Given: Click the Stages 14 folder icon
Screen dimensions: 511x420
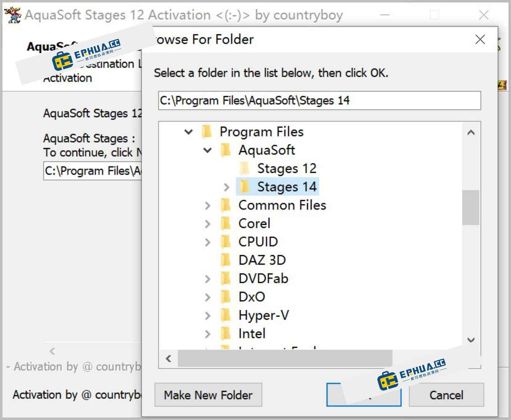Looking at the screenshot, I should pyautogui.click(x=245, y=187).
